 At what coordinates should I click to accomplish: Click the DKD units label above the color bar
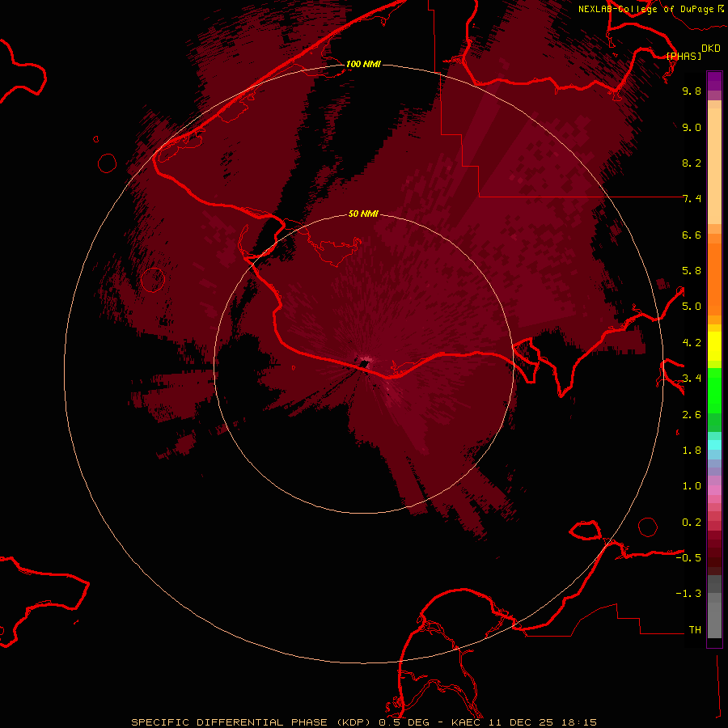pyautogui.click(x=711, y=49)
